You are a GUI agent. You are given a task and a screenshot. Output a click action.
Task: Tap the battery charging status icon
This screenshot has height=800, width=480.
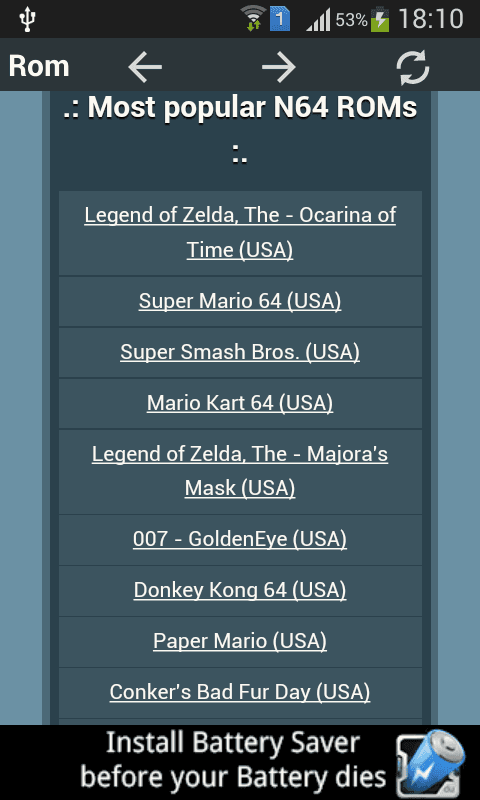[380, 19]
